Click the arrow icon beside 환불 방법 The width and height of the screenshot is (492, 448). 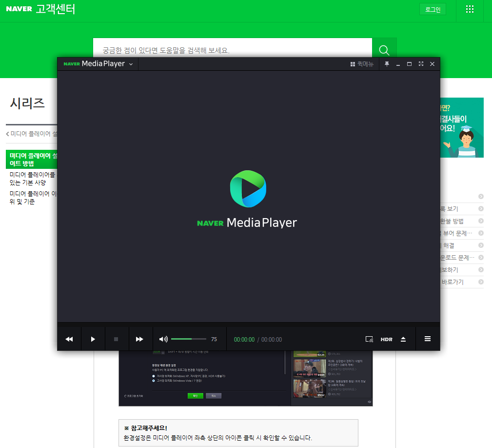481,221
